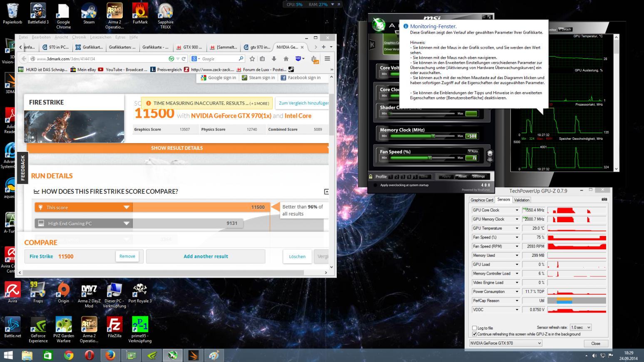Click the MSI Afterburner dragon logo

click(x=378, y=25)
